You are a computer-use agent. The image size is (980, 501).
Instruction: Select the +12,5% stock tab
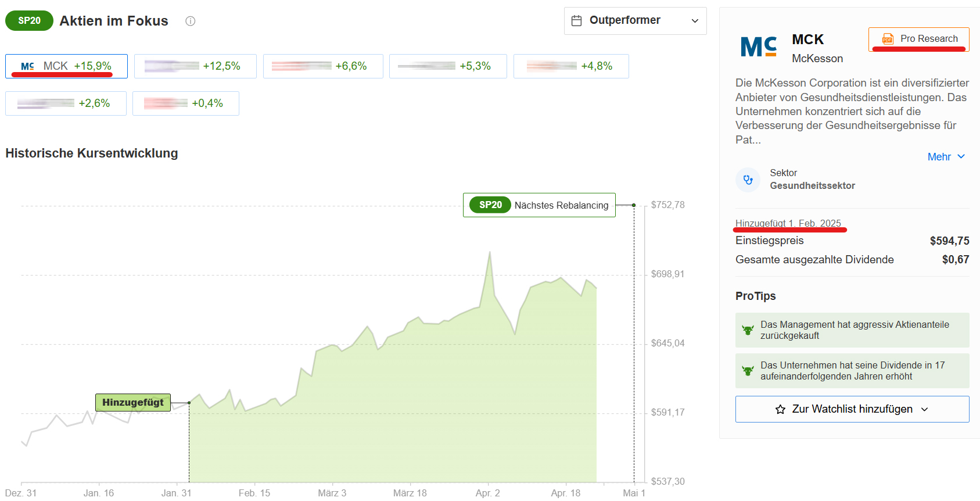(x=195, y=66)
